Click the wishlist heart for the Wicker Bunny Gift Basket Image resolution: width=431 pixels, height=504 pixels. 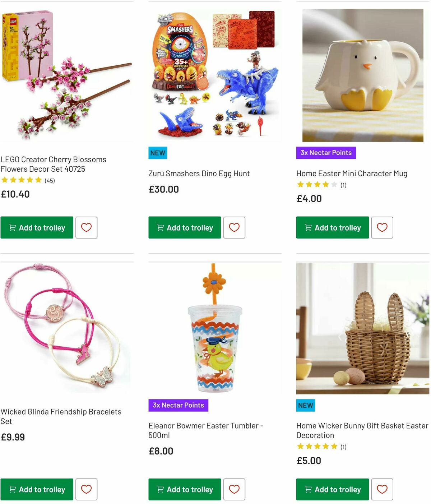pyautogui.click(x=382, y=489)
